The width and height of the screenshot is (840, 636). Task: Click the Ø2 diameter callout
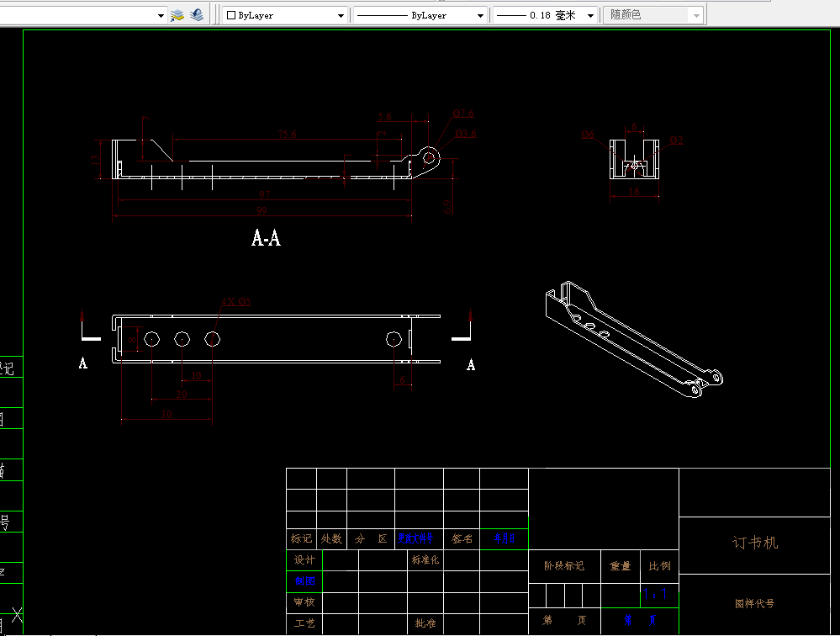pos(677,140)
